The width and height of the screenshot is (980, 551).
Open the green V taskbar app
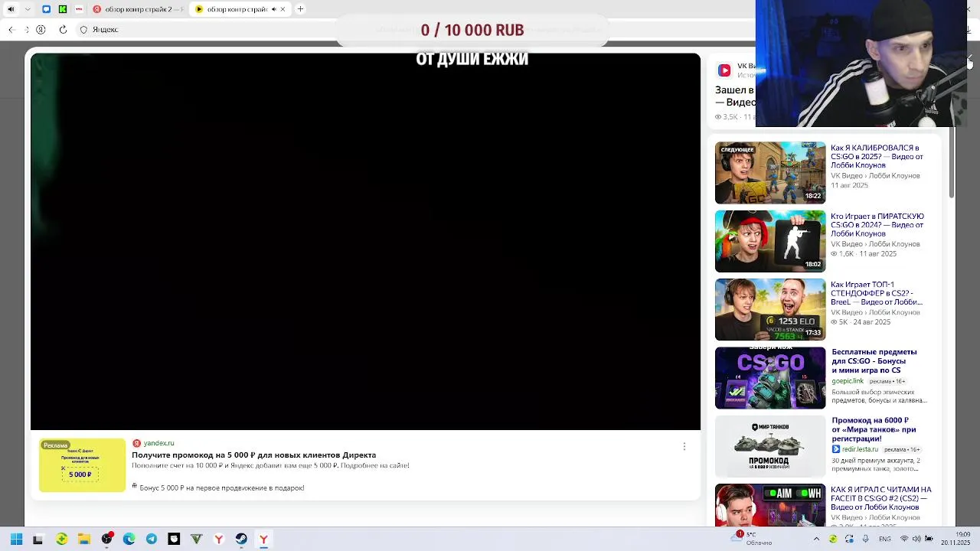pyautogui.click(x=196, y=540)
